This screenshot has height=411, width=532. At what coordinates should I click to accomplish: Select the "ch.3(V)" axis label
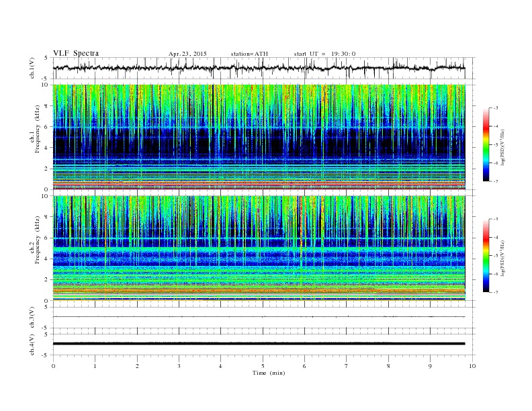(x=32, y=318)
